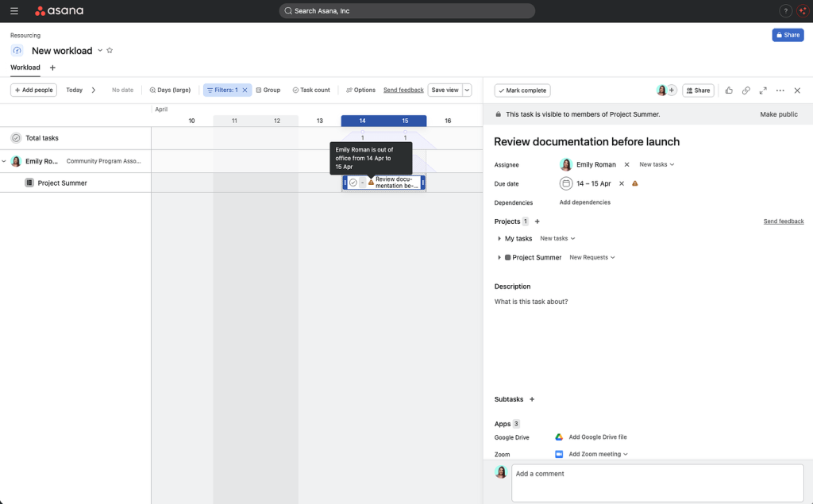Click No date toolbar item
813x504 pixels.
tap(122, 90)
